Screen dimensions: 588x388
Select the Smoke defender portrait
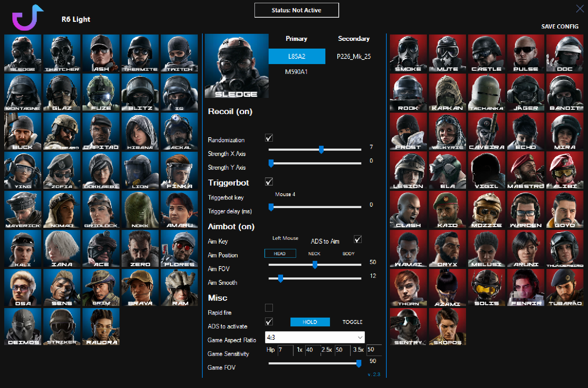(x=408, y=53)
